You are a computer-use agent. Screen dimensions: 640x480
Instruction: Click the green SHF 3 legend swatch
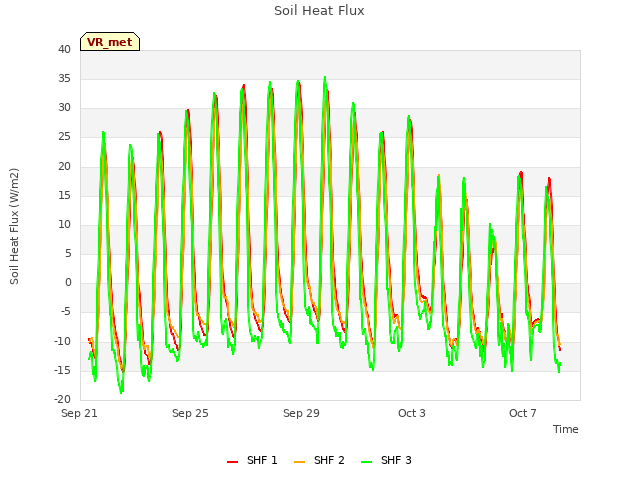367,462
